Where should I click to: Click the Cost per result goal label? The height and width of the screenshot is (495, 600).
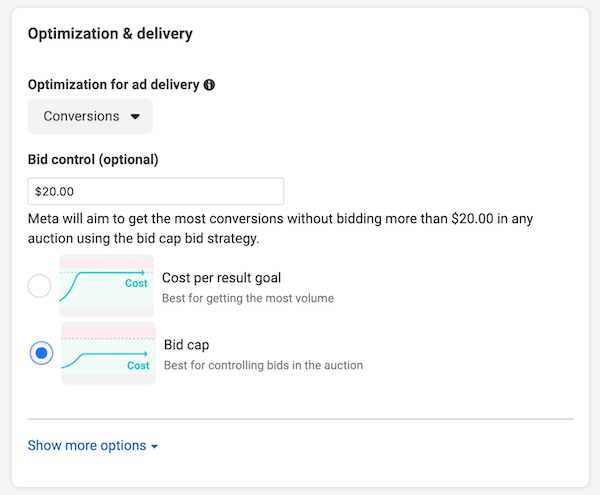coord(221,278)
